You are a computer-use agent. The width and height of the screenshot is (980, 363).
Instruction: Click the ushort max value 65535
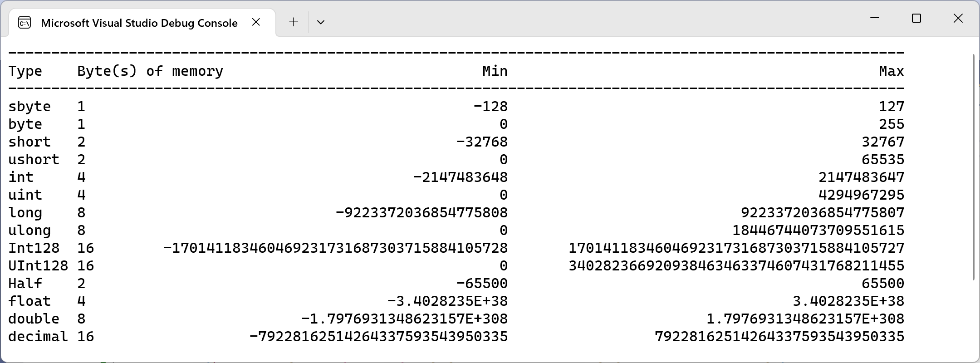(x=883, y=160)
